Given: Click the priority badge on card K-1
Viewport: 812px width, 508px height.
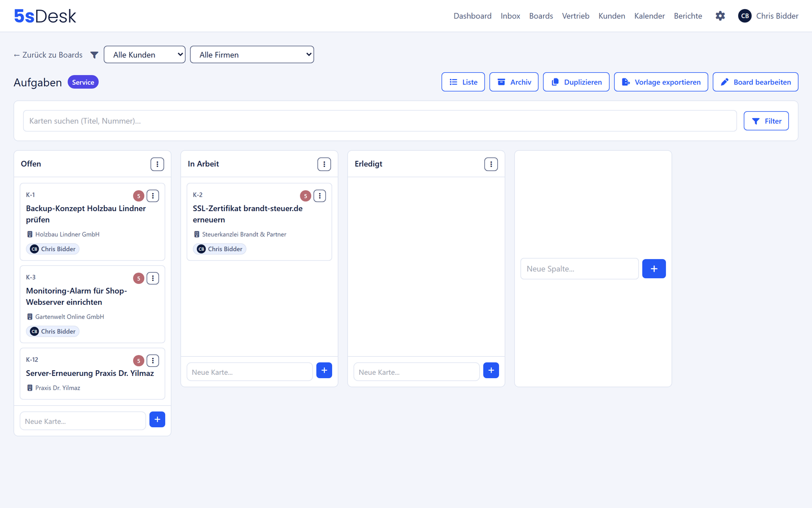Looking at the screenshot, I should pos(139,196).
